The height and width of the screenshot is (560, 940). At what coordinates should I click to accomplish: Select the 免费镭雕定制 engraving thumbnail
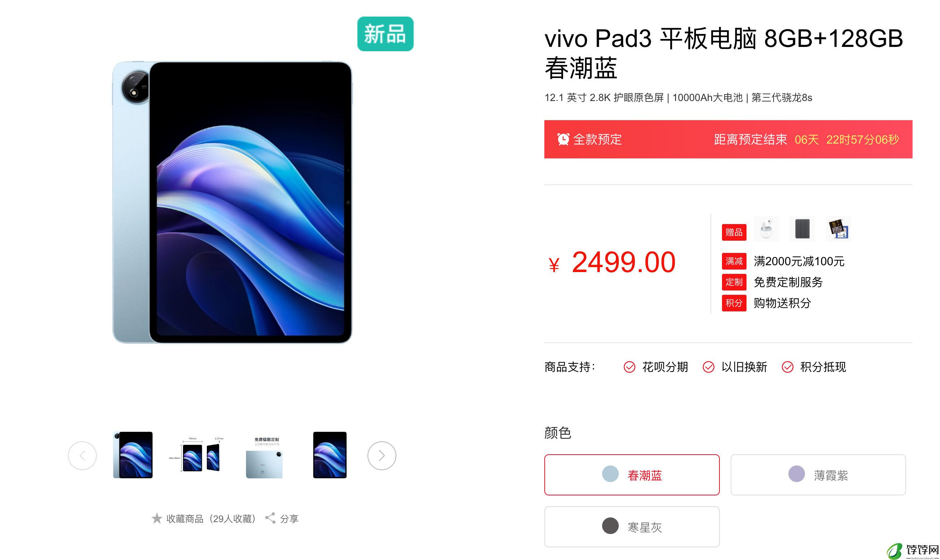pos(265,457)
